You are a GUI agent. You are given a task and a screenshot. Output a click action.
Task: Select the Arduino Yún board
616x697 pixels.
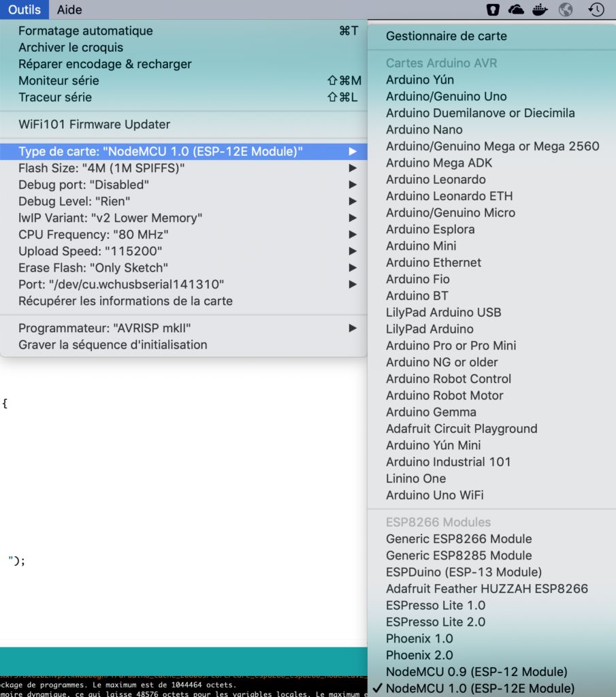pos(491,80)
